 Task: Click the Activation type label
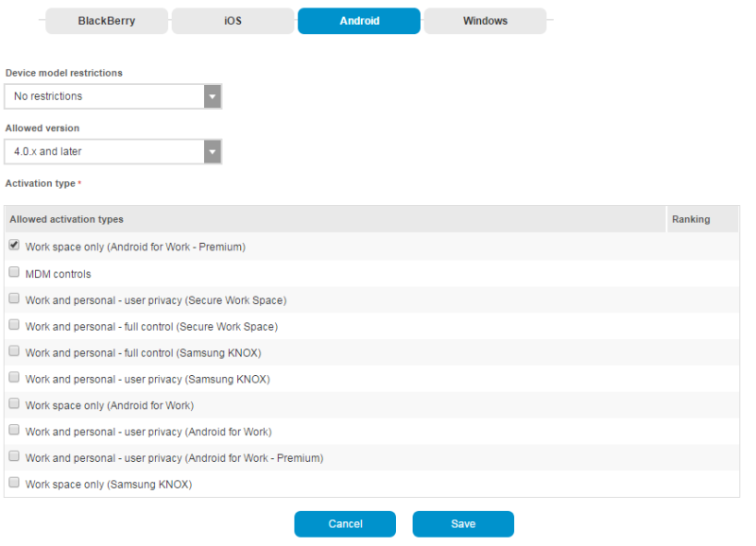click(x=41, y=183)
